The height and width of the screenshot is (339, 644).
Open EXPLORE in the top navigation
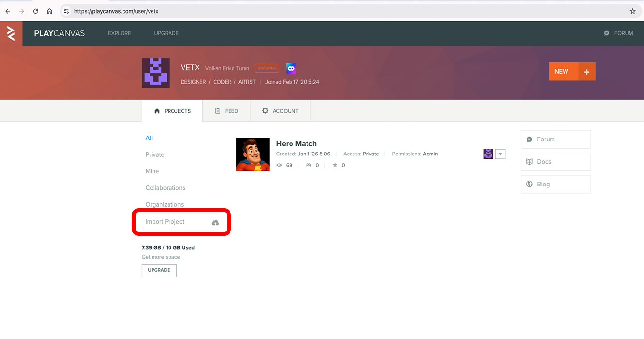[120, 33]
